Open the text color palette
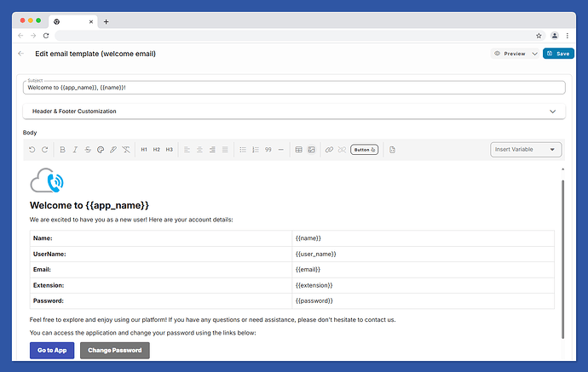 tap(101, 150)
